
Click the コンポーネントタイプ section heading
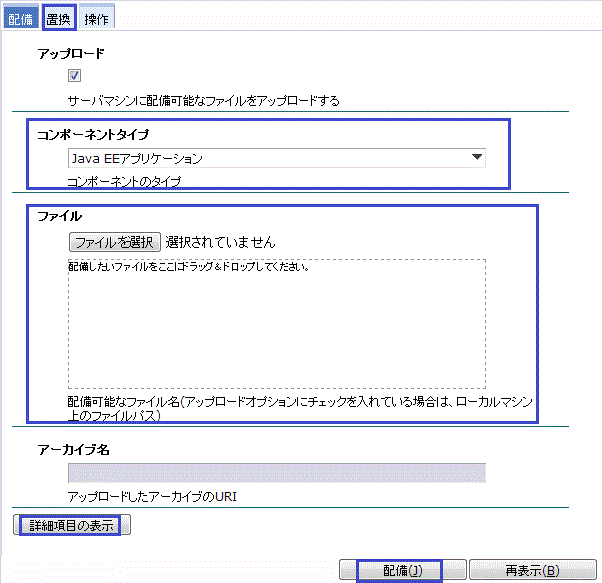pos(100,134)
